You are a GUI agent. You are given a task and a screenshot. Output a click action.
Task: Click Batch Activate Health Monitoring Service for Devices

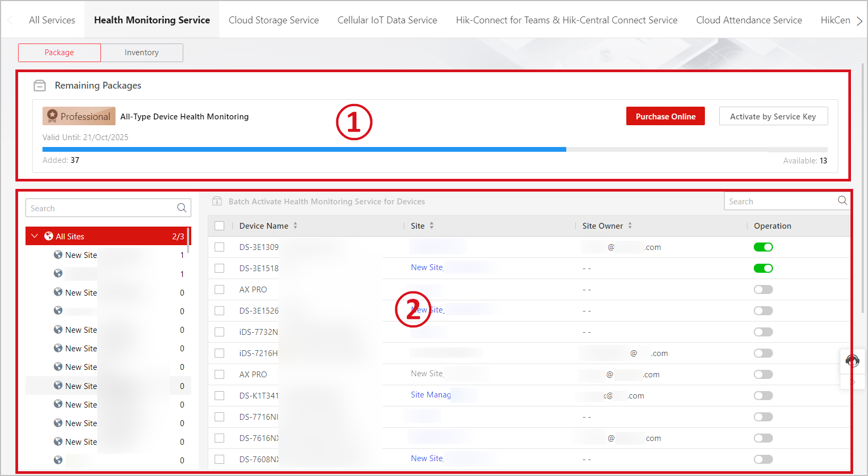pos(327,202)
